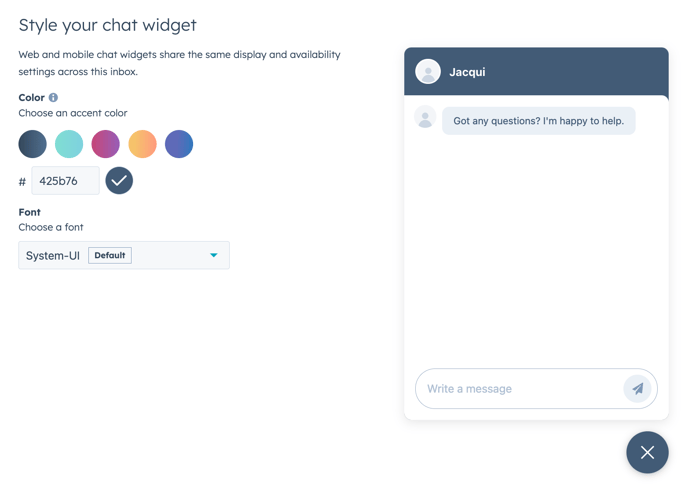This screenshot has width=681, height=484.
Task: Pick the purple-blue gradient accent swatch
Action: tap(179, 144)
